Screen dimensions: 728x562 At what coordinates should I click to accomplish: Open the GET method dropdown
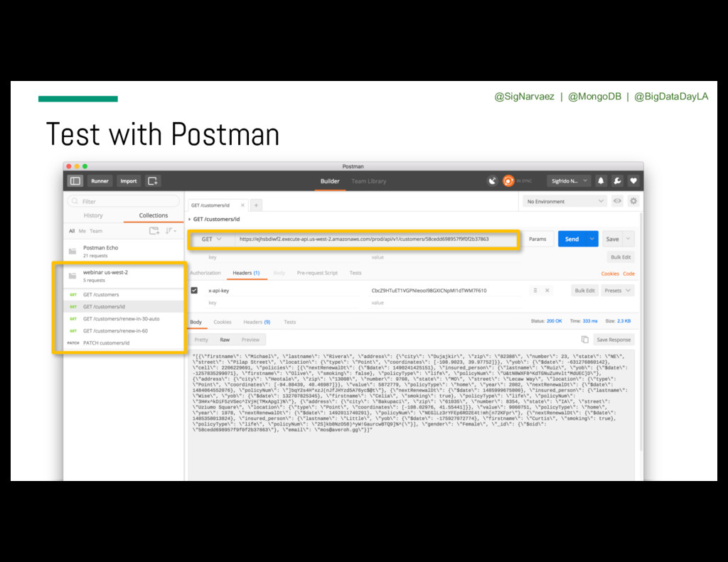coord(212,239)
